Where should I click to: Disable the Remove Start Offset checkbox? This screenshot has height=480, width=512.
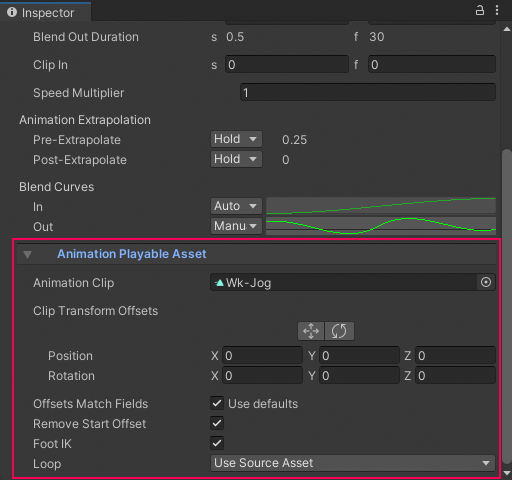[x=217, y=423]
